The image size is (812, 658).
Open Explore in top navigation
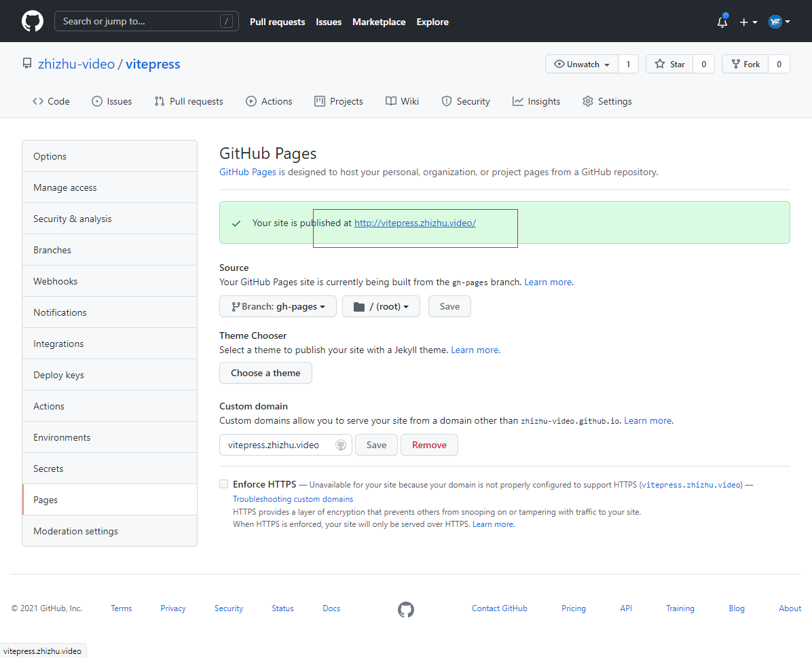pos(432,22)
